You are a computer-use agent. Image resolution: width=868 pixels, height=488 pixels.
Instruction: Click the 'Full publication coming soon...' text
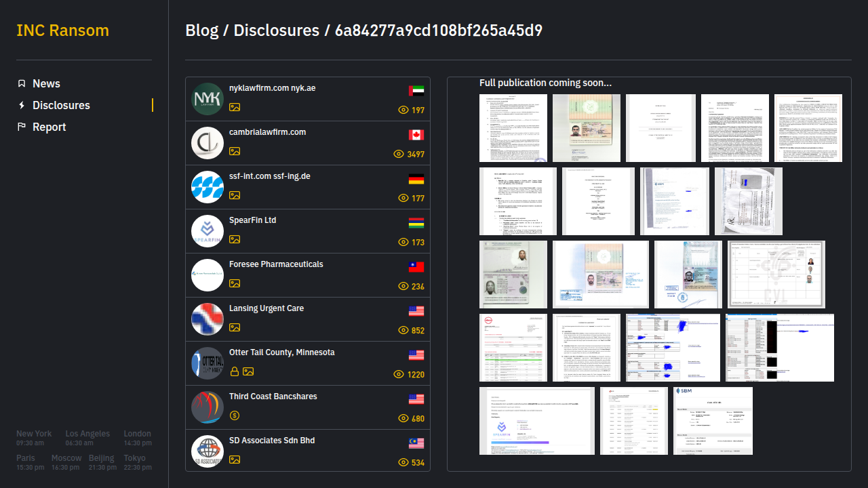545,83
